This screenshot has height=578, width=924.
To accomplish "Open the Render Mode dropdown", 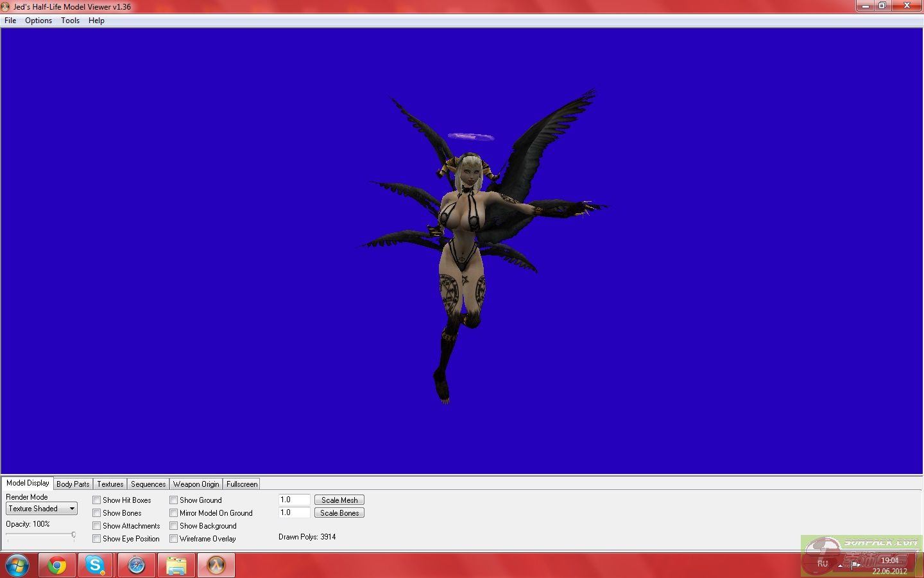I will (x=42, y=509).
